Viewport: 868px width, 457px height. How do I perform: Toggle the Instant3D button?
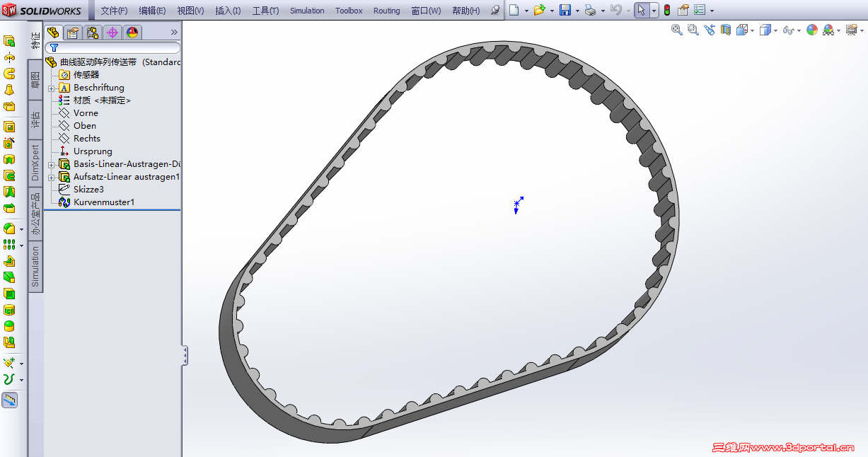(x=9, y=400)
